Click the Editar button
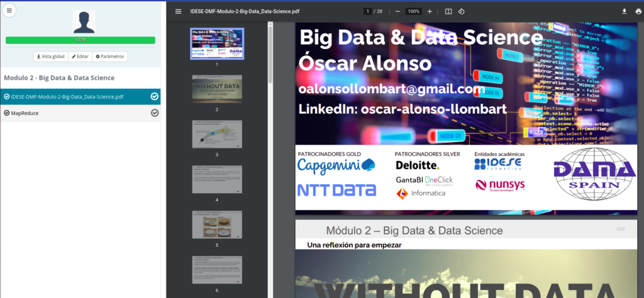 [80, 56]
